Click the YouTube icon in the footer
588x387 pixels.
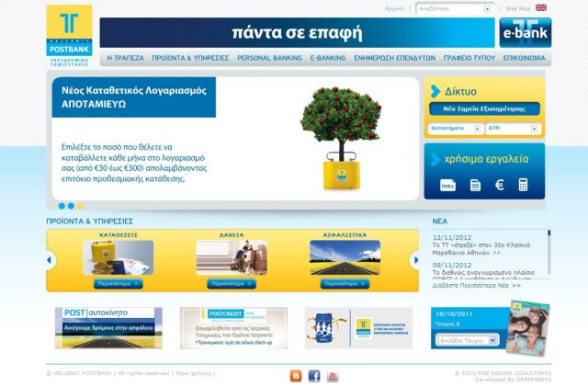pos(333,376)
